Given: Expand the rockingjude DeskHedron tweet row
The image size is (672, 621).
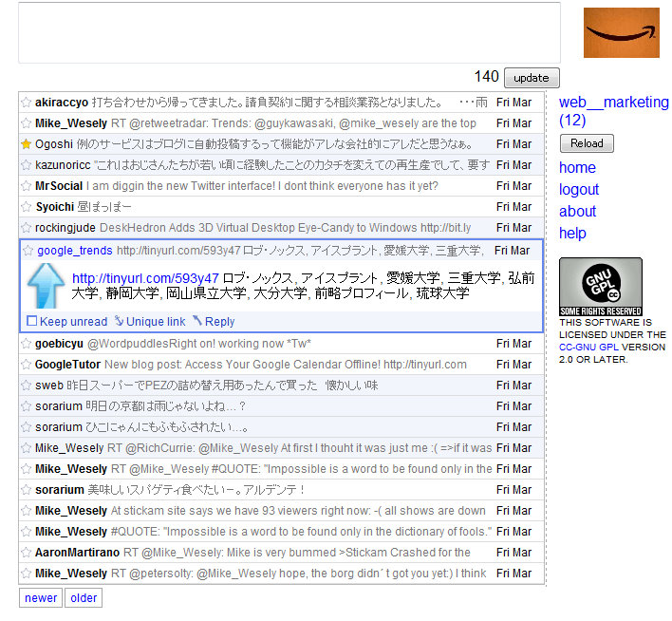Looking at the screenshot, I should click(282, 228).
